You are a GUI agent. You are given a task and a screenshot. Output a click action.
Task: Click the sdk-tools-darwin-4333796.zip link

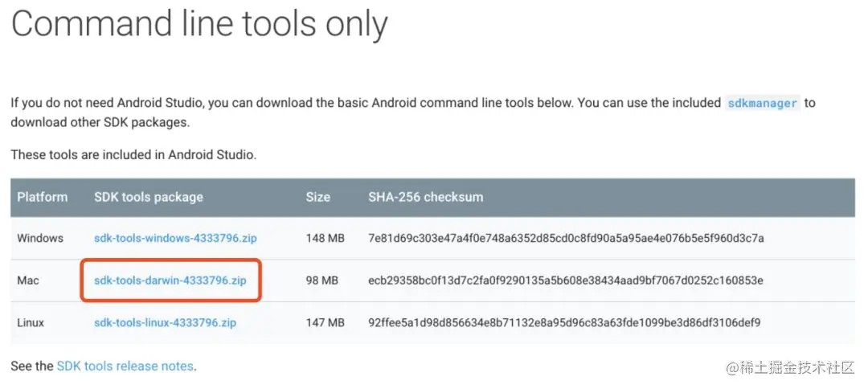[170, 280]
